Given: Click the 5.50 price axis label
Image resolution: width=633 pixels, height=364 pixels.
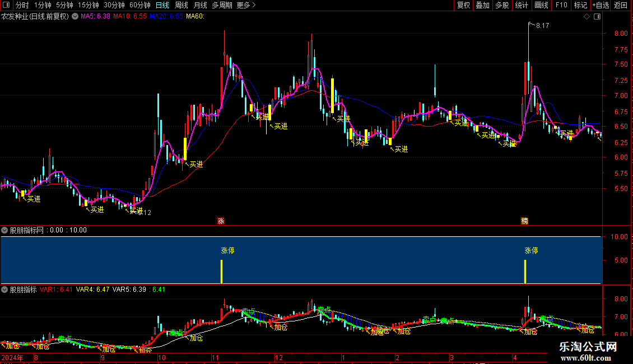Looking at the screenshot, I should tap(621, 189).
